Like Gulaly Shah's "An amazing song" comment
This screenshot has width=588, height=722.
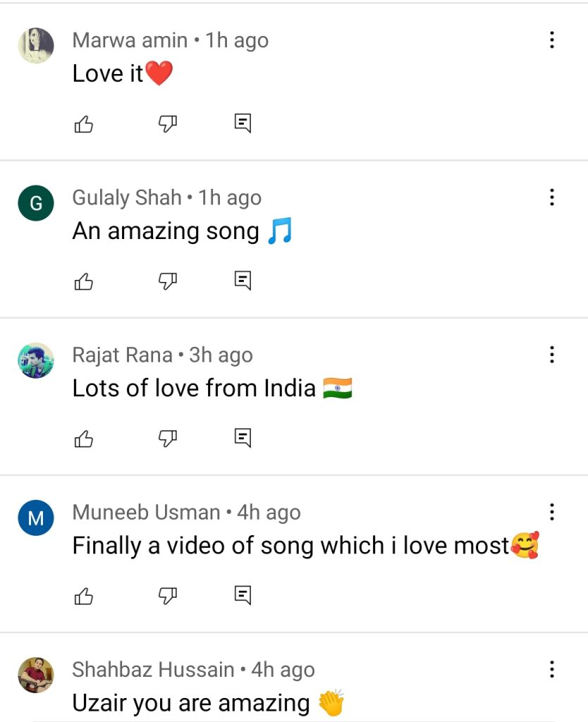pyautogui.click(x=84, y=281)
